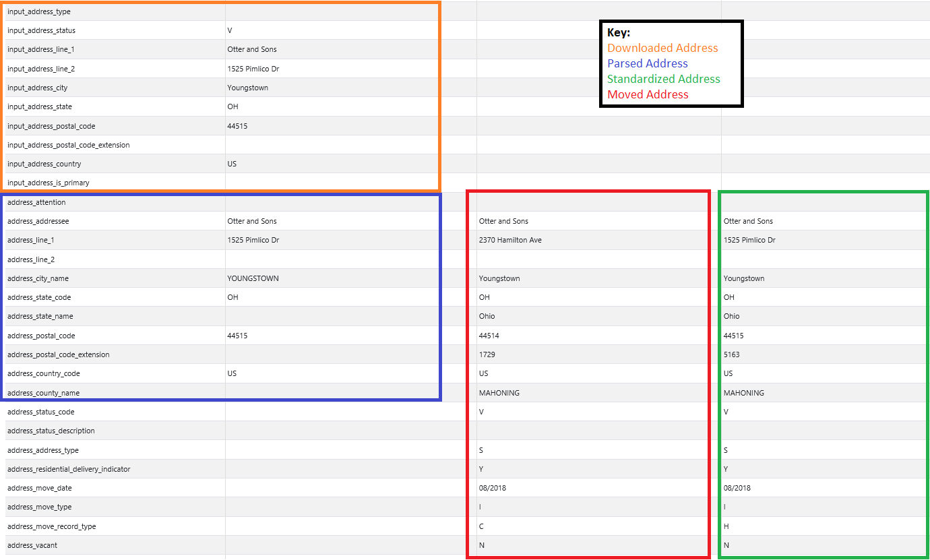Screen dimensions: 930x560
Task: Click Standardized Address in the Key legend
Action: coord(663,79)
